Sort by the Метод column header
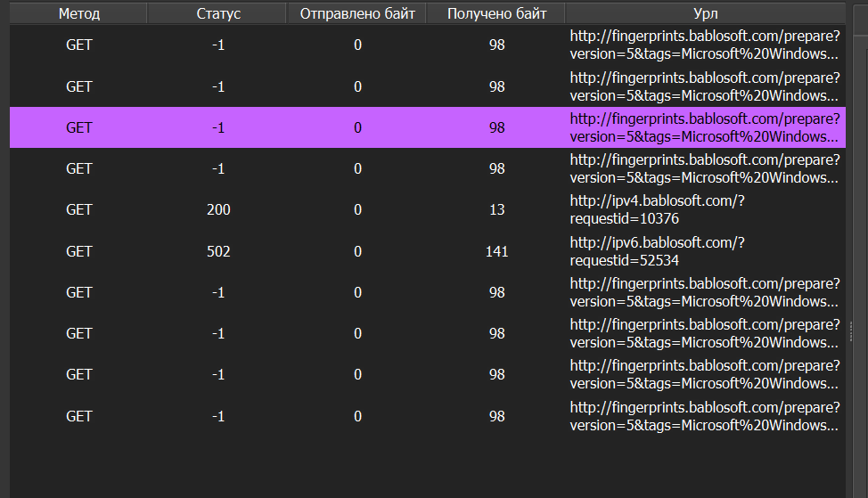868x498 pixels. (78, 13)
